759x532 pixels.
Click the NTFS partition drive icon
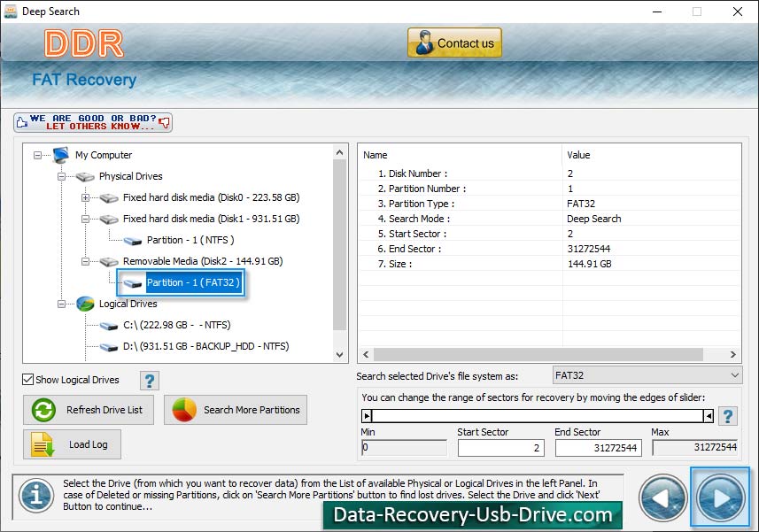133,241
